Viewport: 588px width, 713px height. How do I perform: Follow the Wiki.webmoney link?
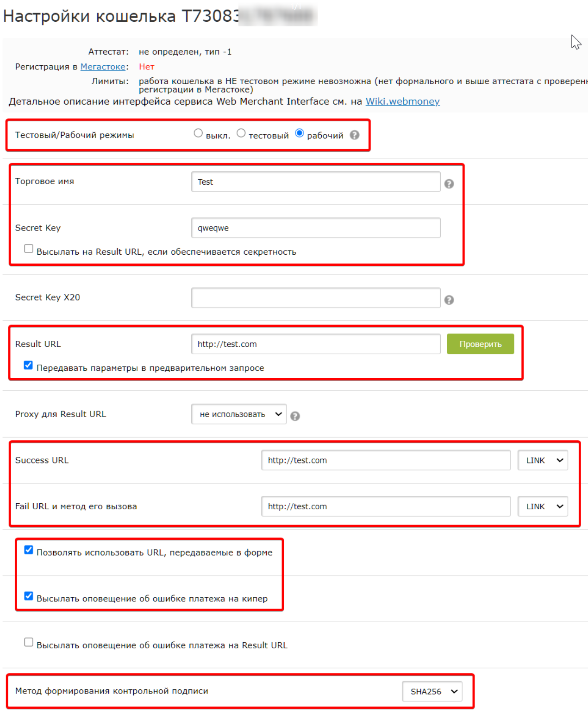coord(402,101)
